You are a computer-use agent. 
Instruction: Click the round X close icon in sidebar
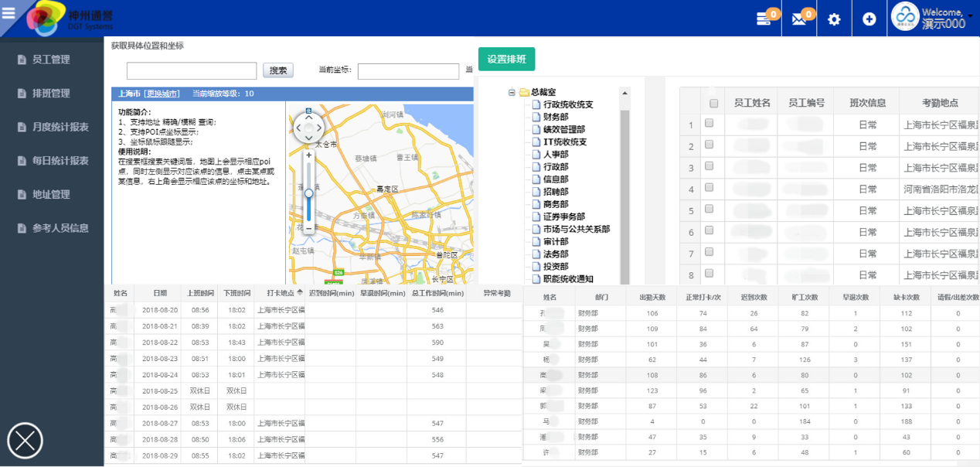click(x=25, y=441)
